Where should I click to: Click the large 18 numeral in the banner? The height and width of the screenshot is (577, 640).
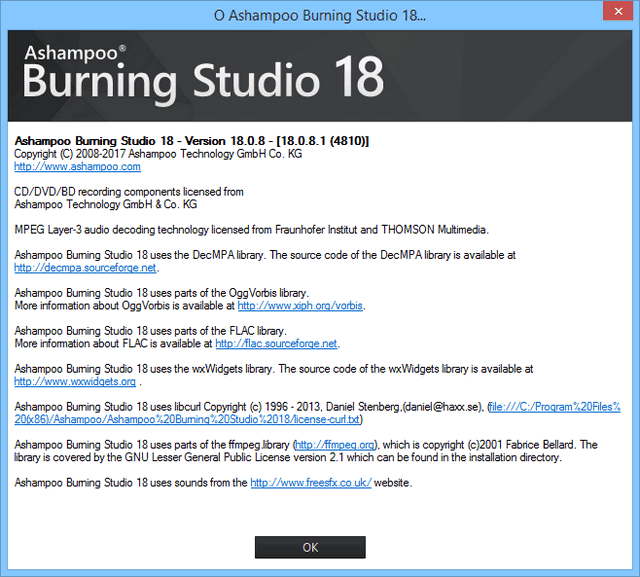[x=354, y=78]
